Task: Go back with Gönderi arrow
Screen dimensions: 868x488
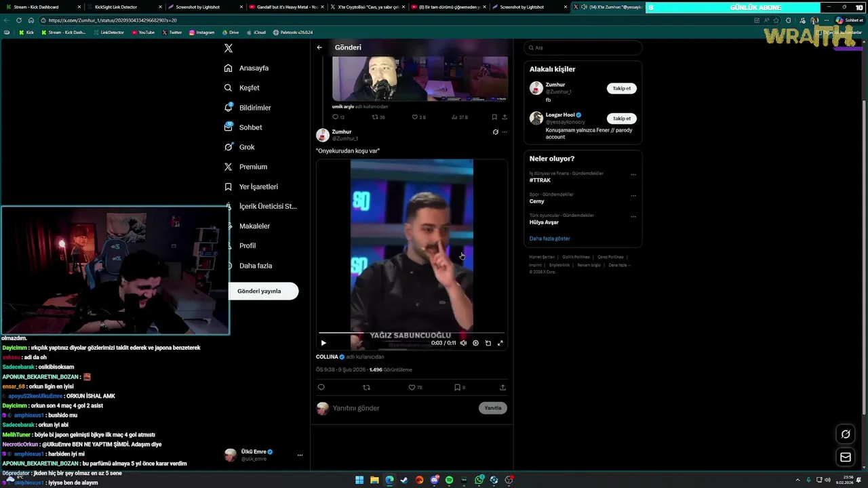Action: 319,47
